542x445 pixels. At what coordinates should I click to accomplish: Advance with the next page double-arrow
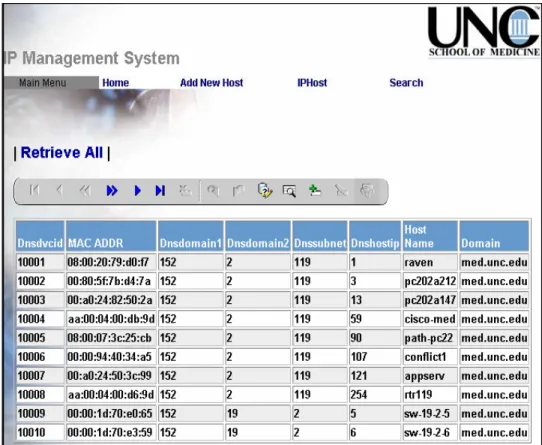(x=112, y=191)
